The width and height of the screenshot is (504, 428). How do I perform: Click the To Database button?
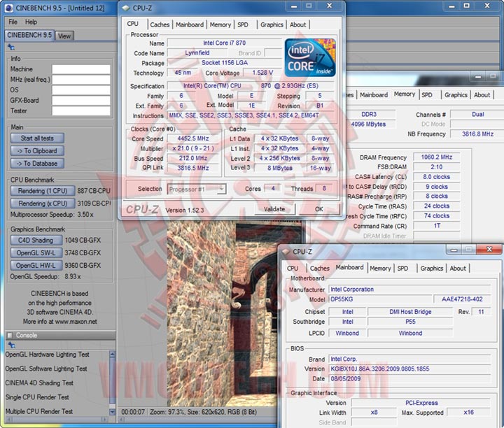(x=37, y=164)
